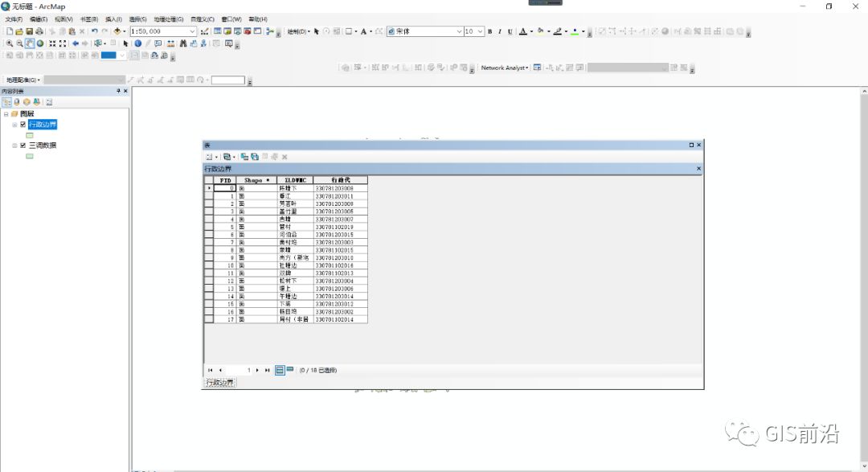
Task: Collapse the 行政边界 layer node
Action: click(15, 125)
